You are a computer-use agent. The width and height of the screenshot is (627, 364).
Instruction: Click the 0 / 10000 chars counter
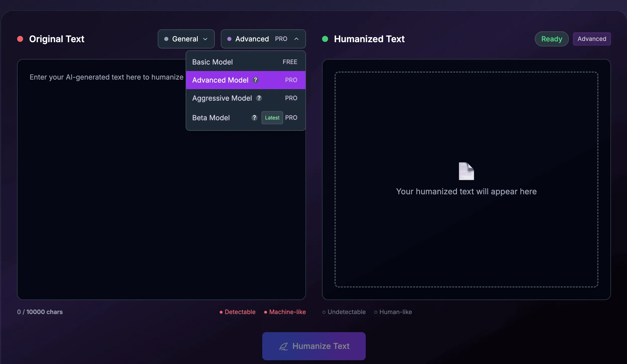[x=40, y=312]
